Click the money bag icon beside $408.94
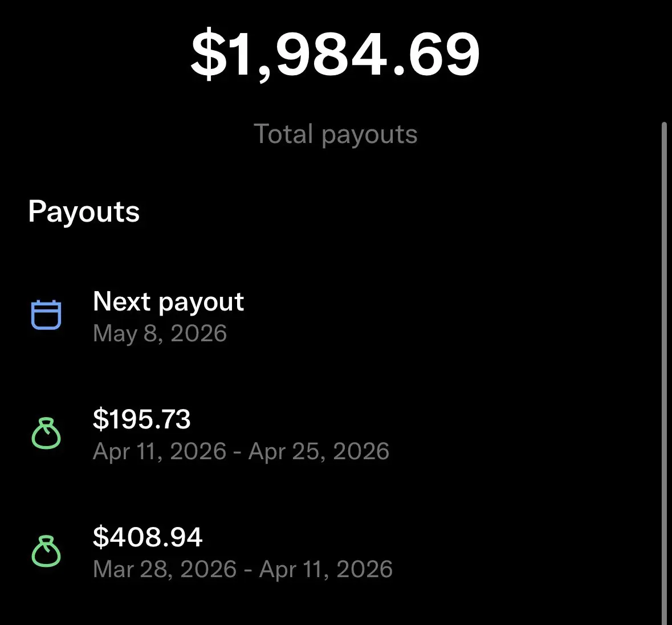The image size is (672, 625). point(46,552)
